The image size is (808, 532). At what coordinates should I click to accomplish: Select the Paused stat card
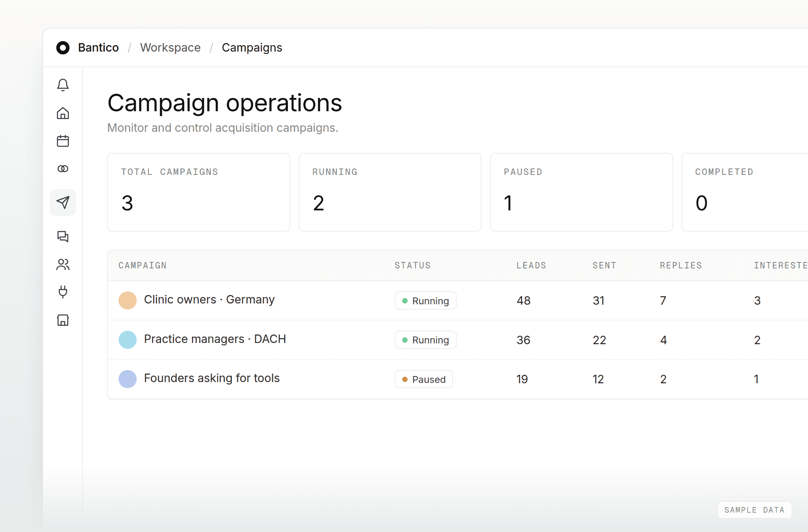pyautogui.click(x=581, y=192)
